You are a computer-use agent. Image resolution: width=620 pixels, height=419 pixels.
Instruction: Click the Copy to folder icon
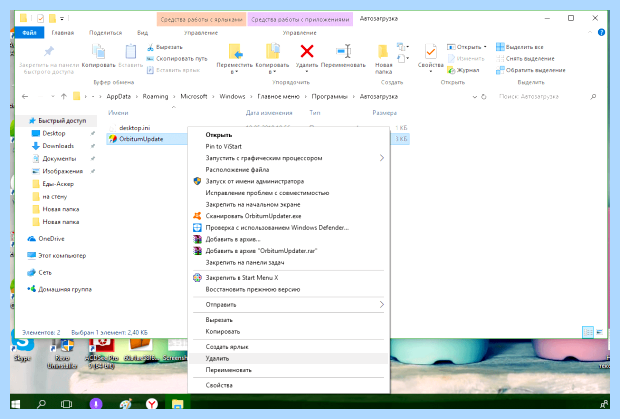point(273,51)
